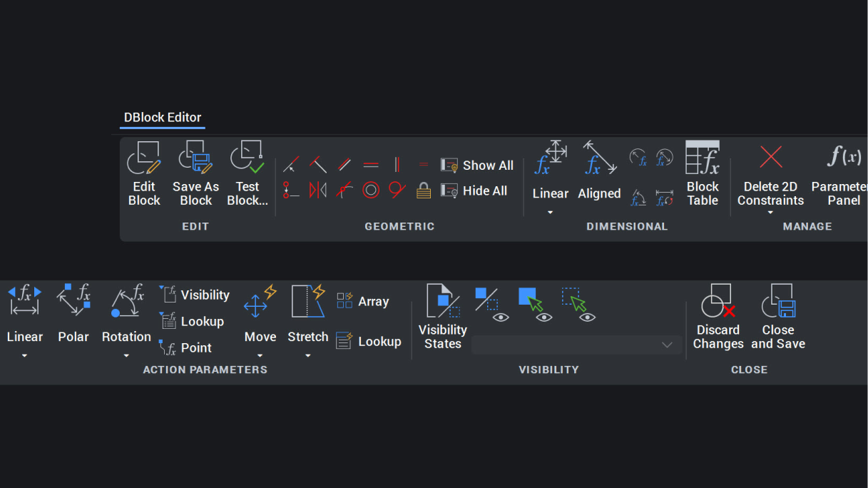Click the fix padlock constraint icon
This screenshot has width=868, height=488.
pos(424,190)
